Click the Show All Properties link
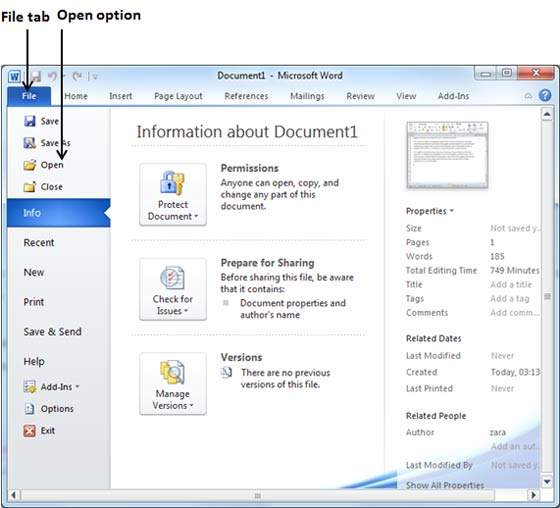 [445, 485]
